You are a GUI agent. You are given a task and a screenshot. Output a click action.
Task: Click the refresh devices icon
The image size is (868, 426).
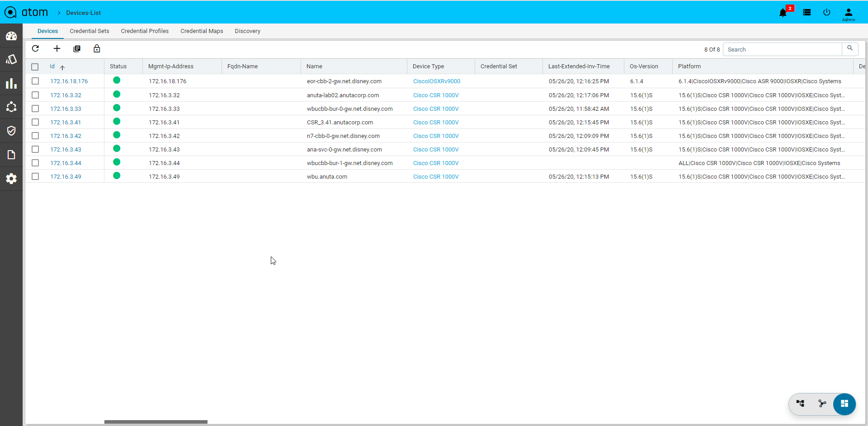click(x=35, y=49)
